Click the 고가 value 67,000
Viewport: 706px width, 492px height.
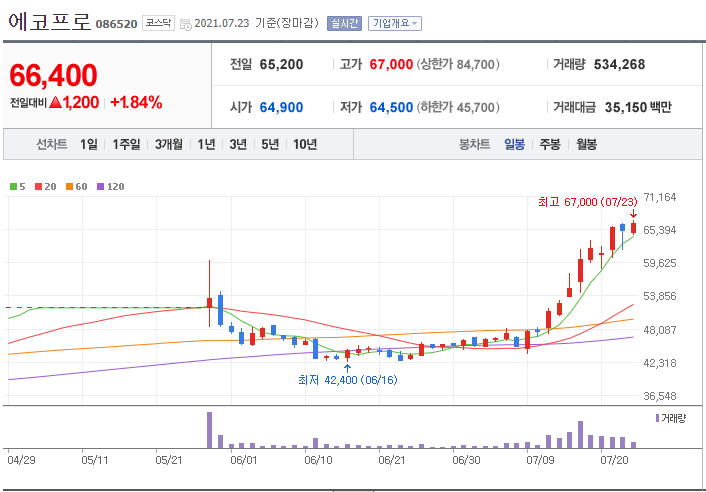point(391,64)
